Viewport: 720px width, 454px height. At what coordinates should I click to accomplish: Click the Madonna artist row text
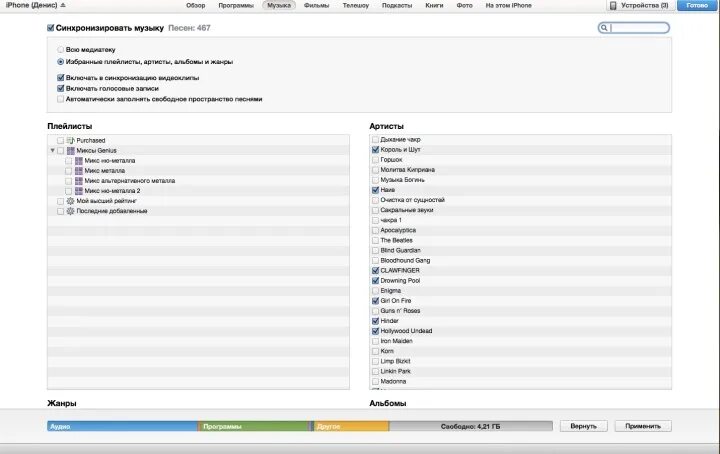(393, 381)
